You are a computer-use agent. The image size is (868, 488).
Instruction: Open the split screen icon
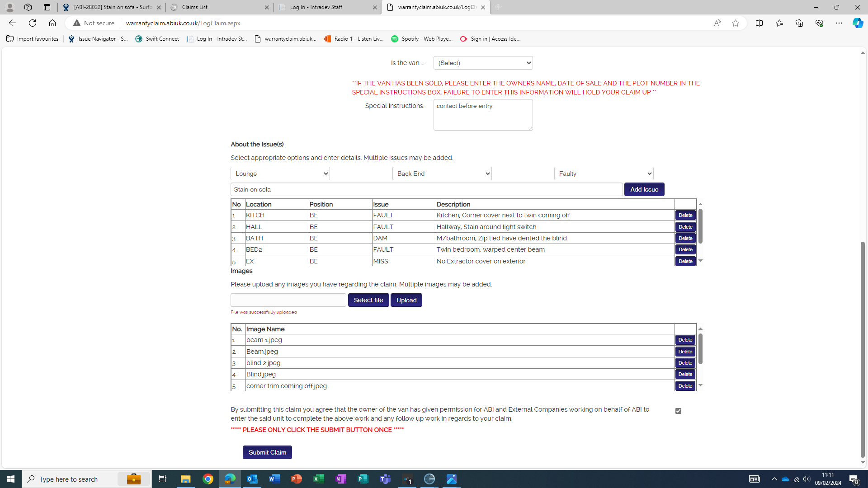(x=759, y=23)
